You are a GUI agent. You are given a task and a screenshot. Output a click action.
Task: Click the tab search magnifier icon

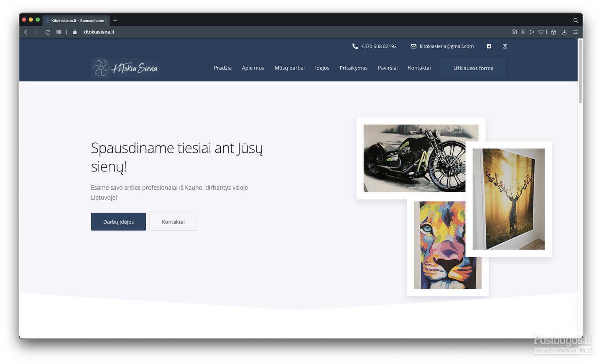click(576, 20)
